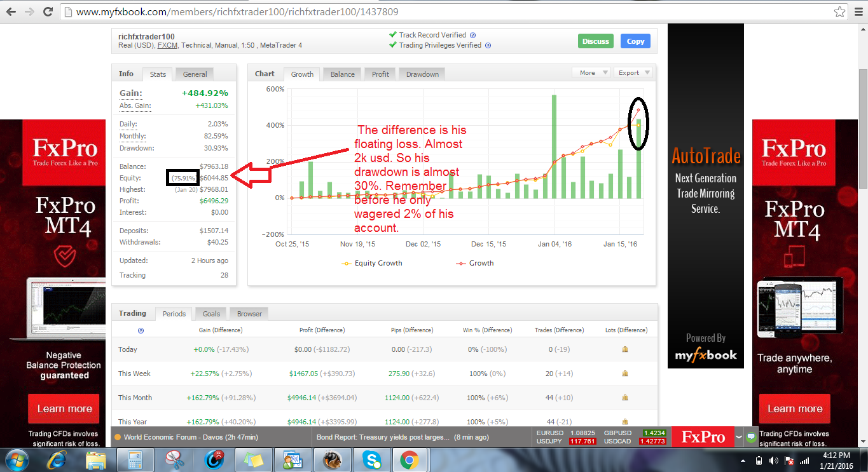868x472 pixels.
Task: Go back with Chrome's back arrow
Action: coord(10,11)
